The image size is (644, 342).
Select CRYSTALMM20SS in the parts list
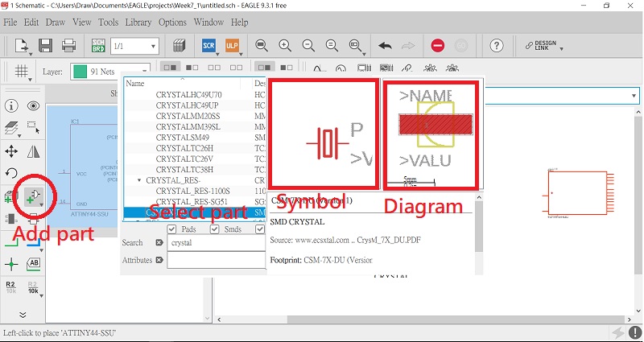pyautogui.click(x=188, y=116)
